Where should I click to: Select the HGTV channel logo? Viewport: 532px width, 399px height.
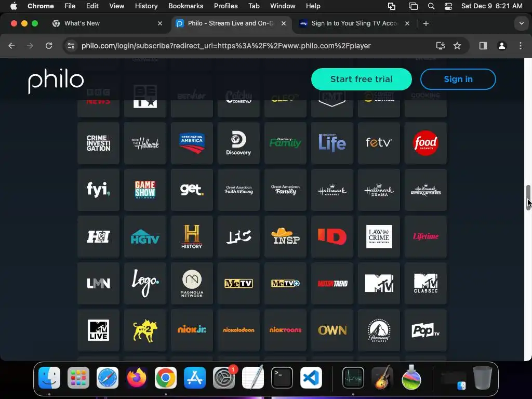click(145, 237)
